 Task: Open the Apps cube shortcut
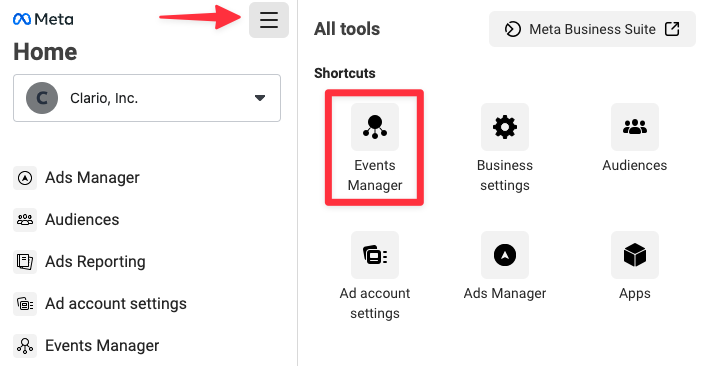635,255
